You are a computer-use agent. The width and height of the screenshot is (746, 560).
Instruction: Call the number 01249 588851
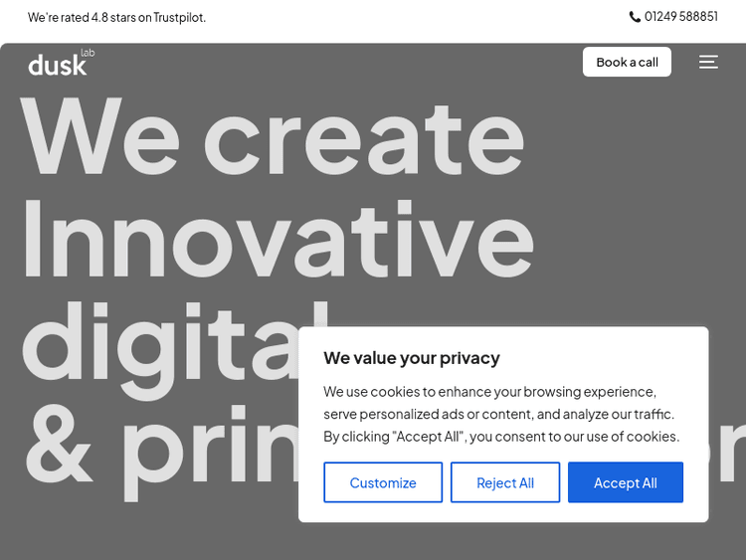click(680, 17)
